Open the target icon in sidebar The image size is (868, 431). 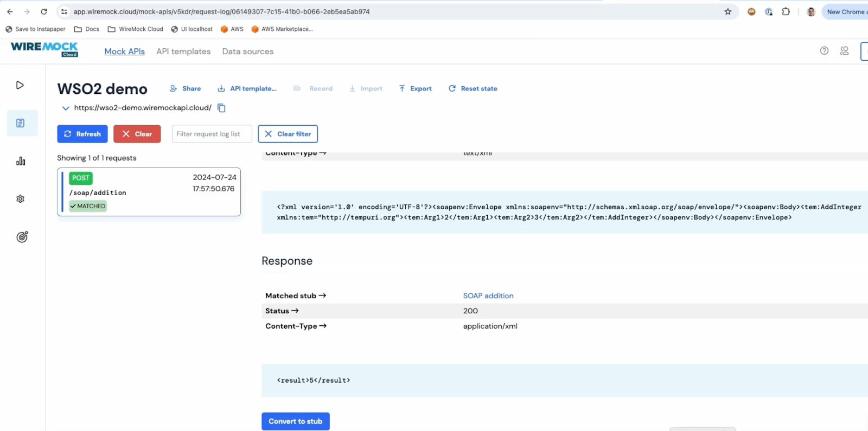(22, 237)
